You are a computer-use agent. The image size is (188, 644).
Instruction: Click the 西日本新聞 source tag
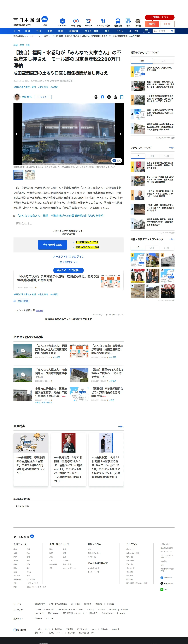coord(23,301)
